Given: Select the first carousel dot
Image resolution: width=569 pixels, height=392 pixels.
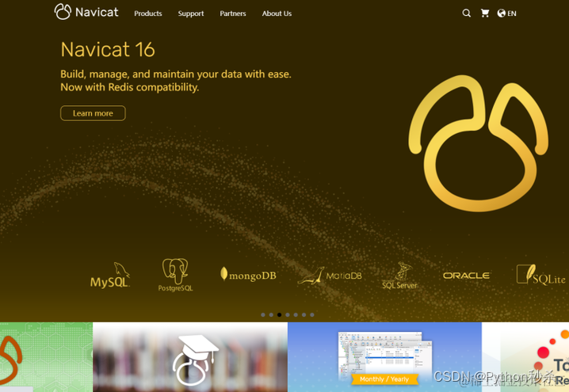Looking at the screenshot, I should click(263, 314).
